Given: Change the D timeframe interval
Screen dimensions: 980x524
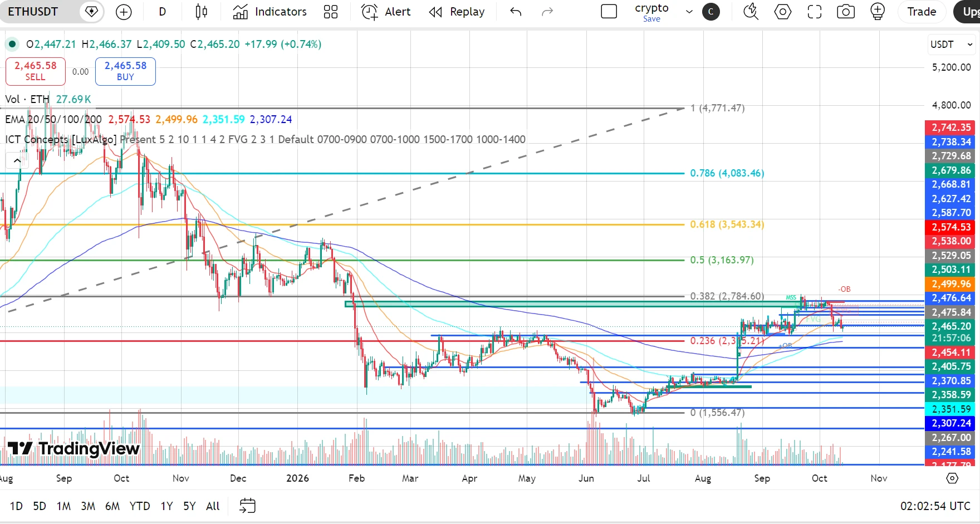Looking at the screenshot, I should 162,12.
